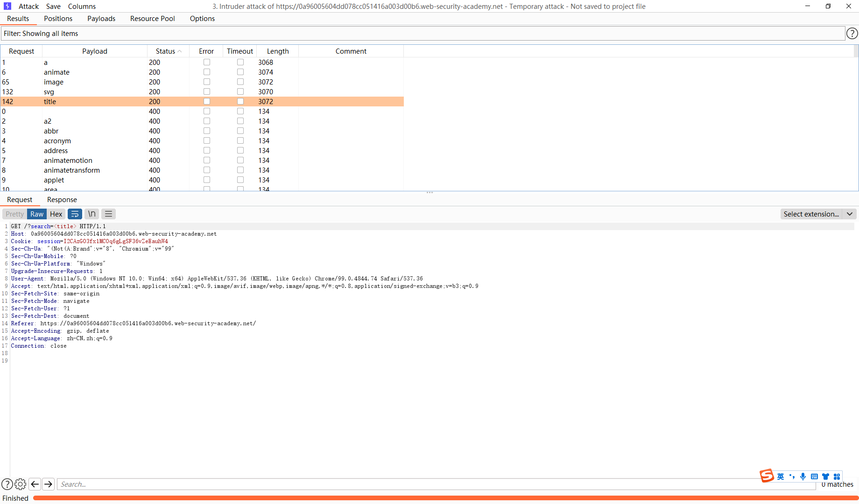The height and width of the screenshot is (504, 859).
Task: Select the result row with payload animate
Action: click(202, 72)
